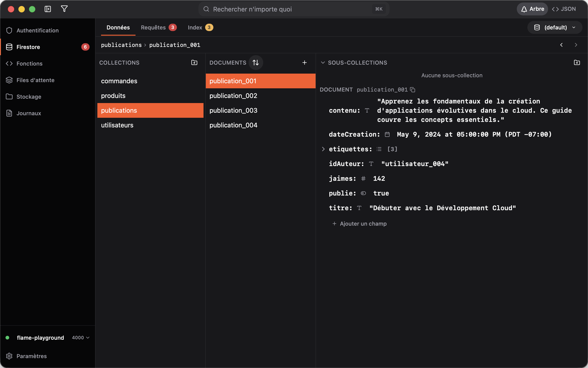Click the Paramètres gear icon
This screenshot has width=588, height=368.
pos(9,356)
